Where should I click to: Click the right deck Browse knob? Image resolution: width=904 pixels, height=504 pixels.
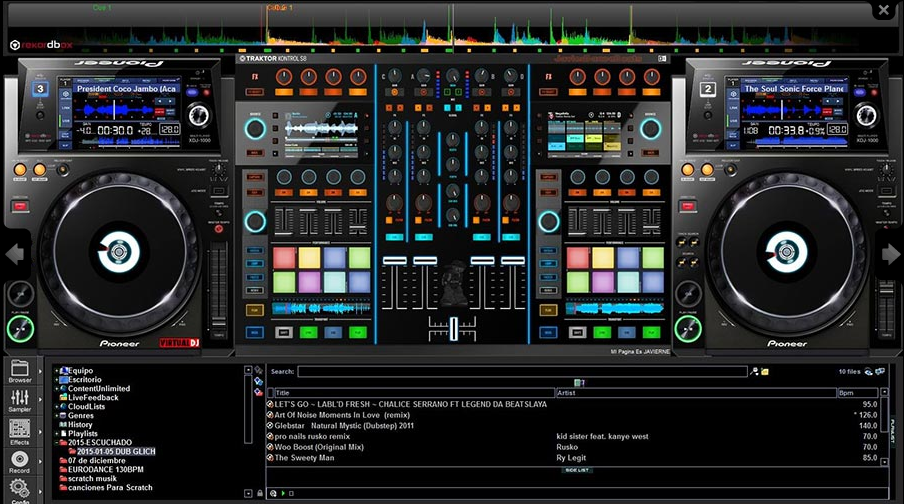[650, 129]
